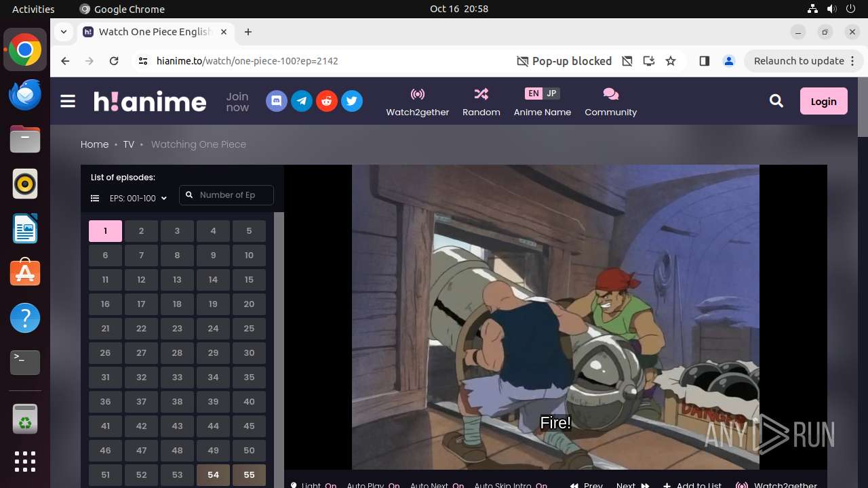868x488 pixels.
Task: Click the Login button
Action: point(824,101)
